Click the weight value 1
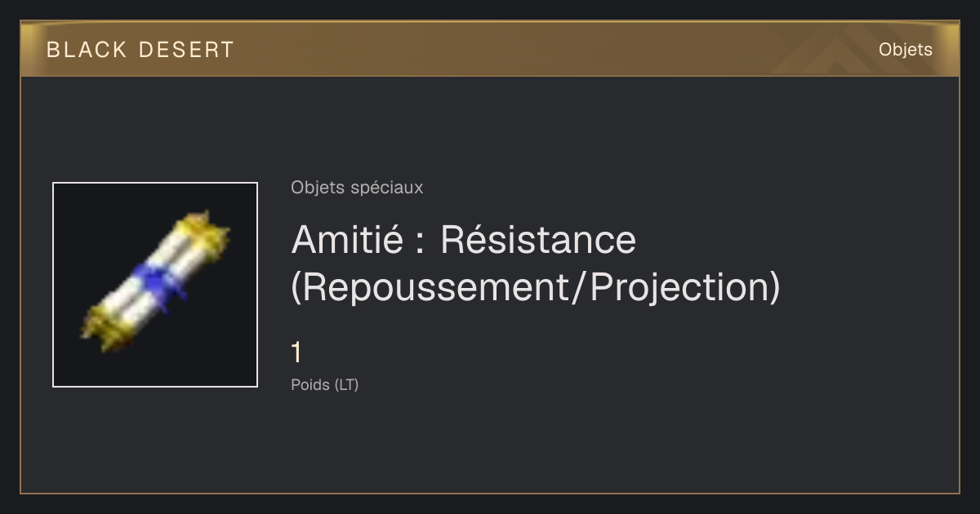 [297, 353]
